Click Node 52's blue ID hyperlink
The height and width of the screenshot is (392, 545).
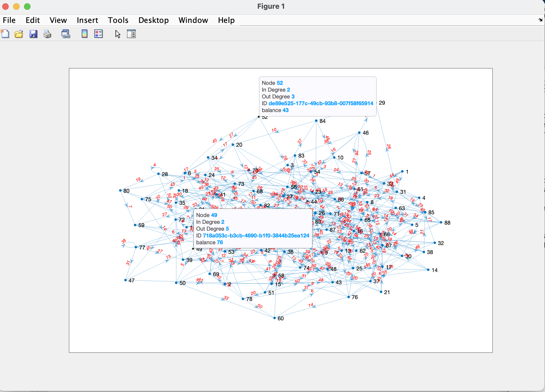click(x=321, y=103)
